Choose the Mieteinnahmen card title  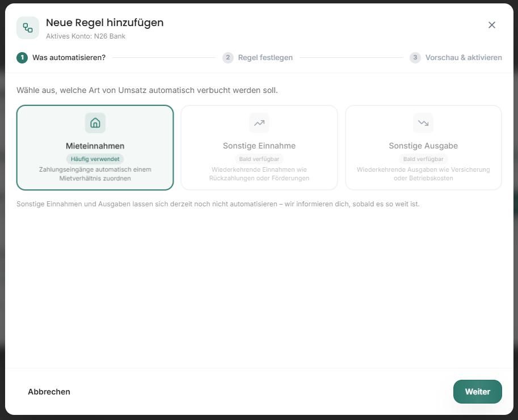click(95, 146)
